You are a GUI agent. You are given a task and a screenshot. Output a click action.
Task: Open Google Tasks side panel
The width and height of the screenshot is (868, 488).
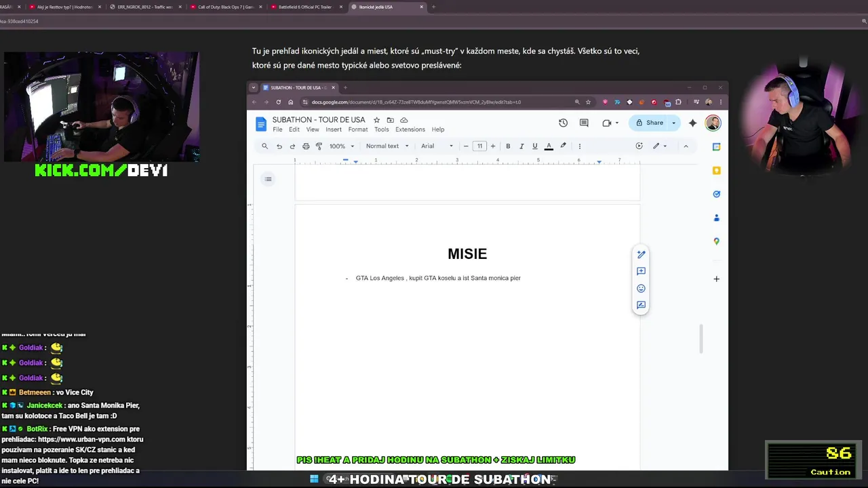[x=716, y=194]
